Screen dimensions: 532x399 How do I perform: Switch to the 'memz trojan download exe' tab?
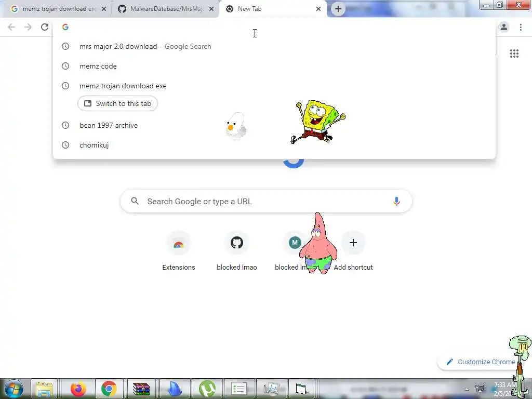[59, 9]
